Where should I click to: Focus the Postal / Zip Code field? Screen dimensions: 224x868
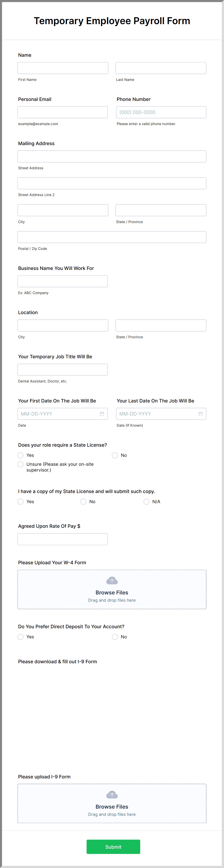[112, 237]
